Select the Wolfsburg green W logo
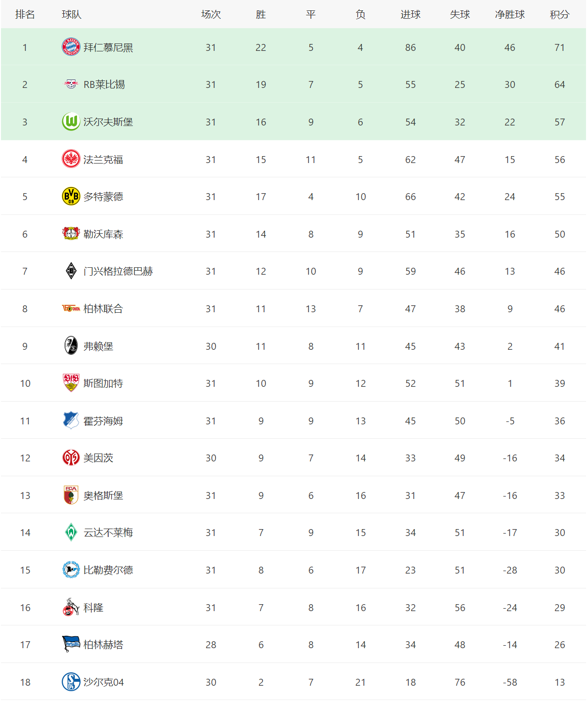Viewport: 588px width, 702px height. pyautogui.click(x=71, y=122)
